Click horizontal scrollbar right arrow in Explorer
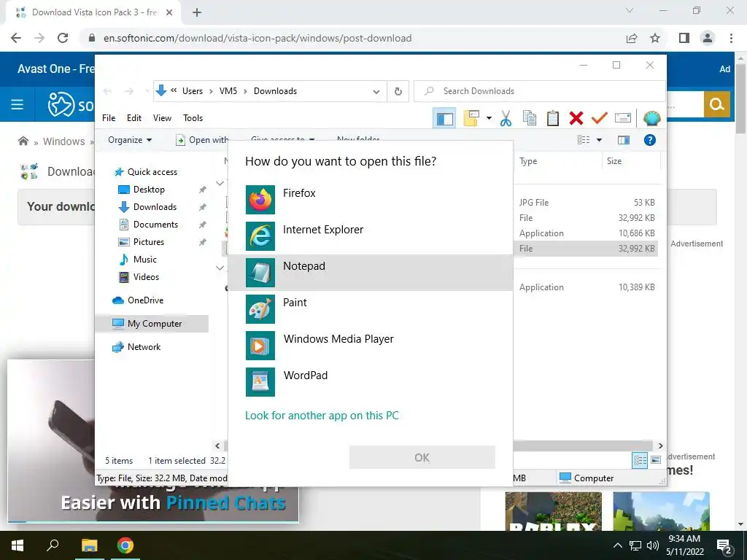The width and height of the screenshot is (747, 560). coord(660,446)
